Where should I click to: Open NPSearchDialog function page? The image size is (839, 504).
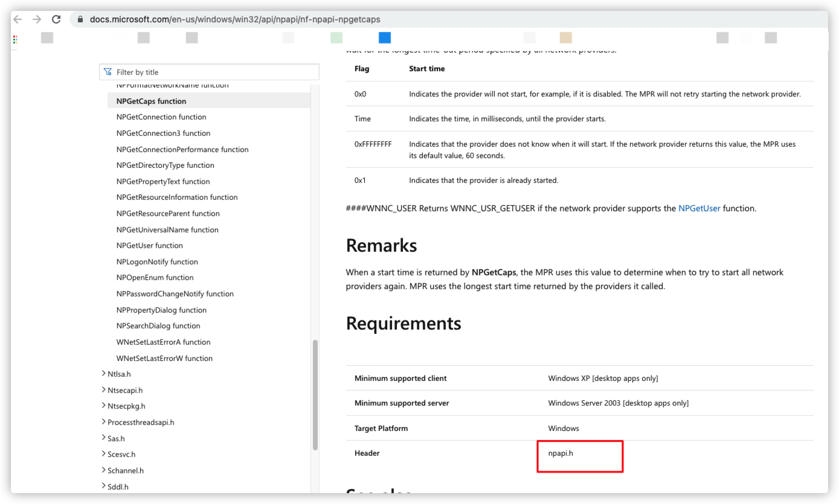[158, 325]
